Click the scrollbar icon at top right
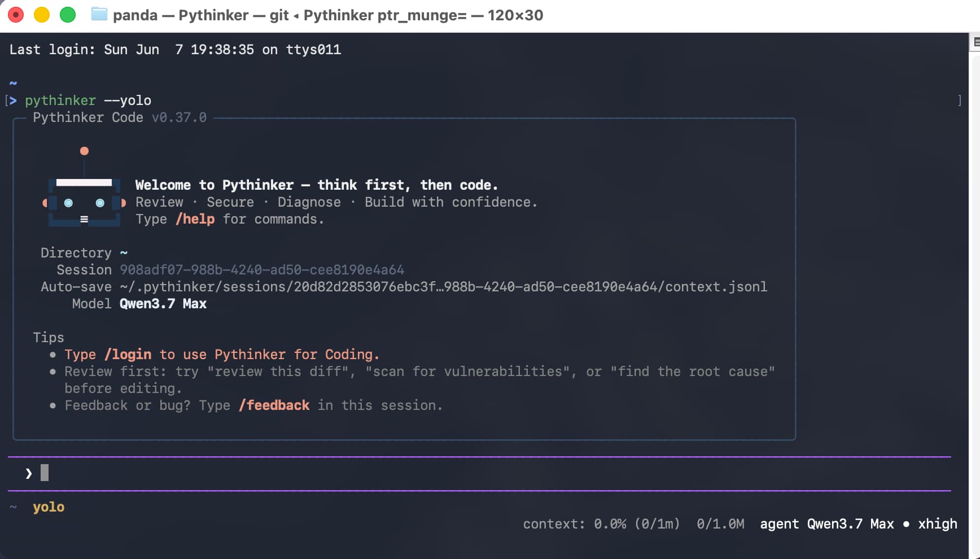This screenshot has height=559, width=980. click(975, 42)
